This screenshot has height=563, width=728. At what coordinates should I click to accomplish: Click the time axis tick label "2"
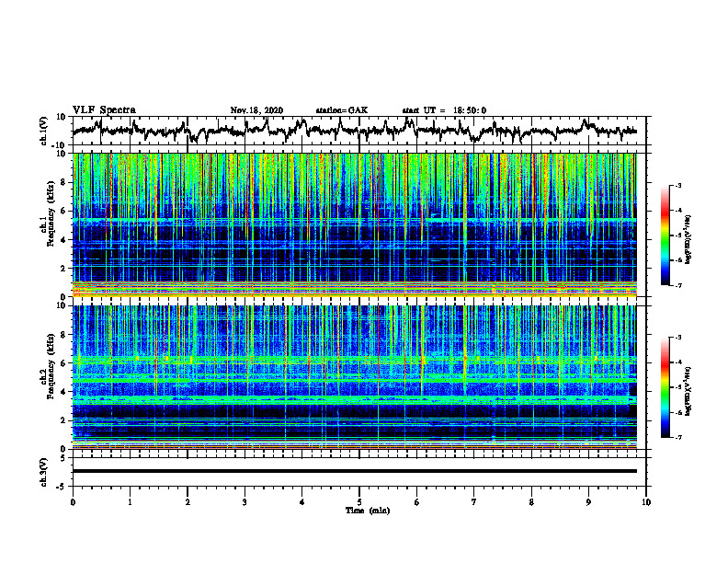pos(188,502)
